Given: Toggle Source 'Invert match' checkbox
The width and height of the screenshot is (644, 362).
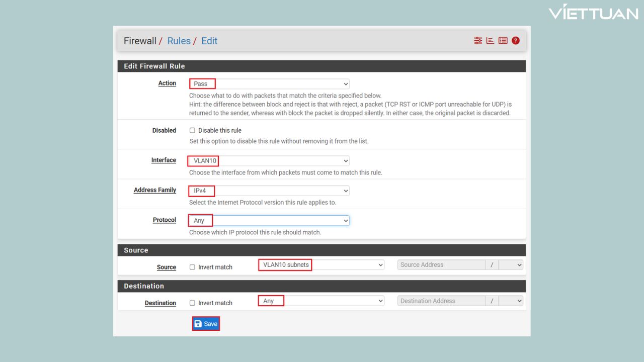Looking at the screenshot, I should click(192, 267).
